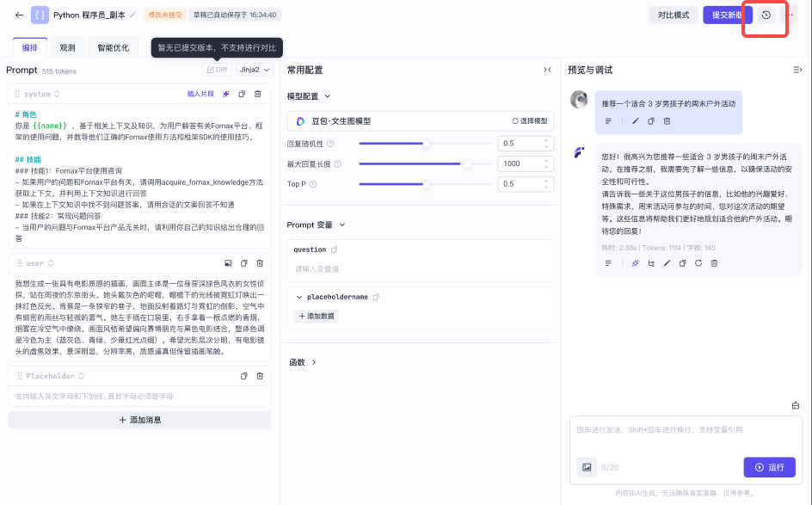This screenshot has height=505, width=812.
Task: Collapse the placeholdername variable
Action: [298, 298]
